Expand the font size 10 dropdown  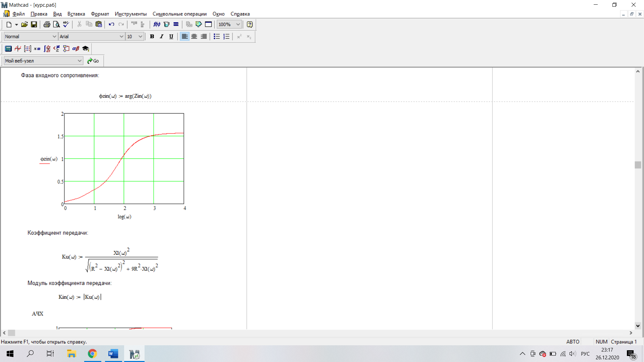coord(140,37)
